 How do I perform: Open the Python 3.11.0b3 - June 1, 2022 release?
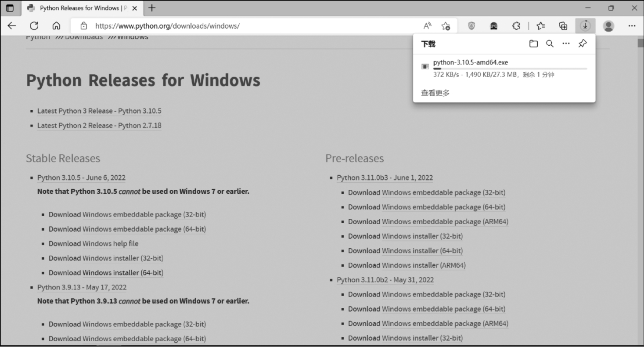pyautogui.click(x=385, y=178)
